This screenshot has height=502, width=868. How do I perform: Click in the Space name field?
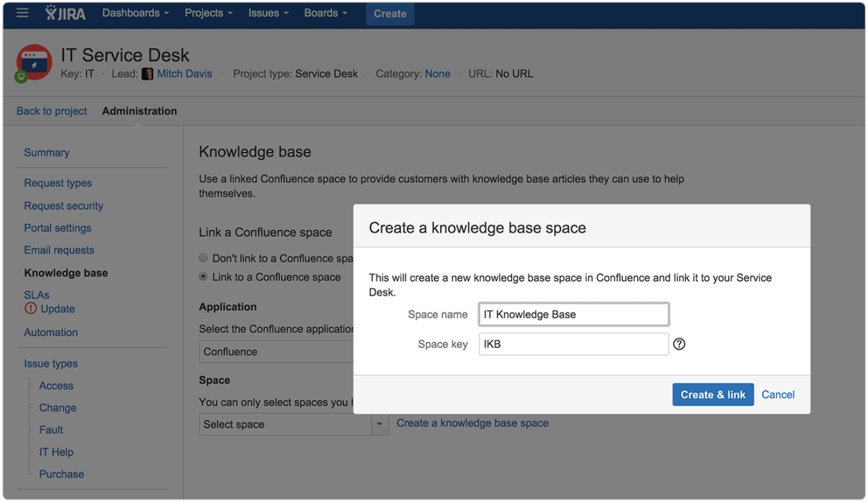pyautogui.click(x=573, y=315)
